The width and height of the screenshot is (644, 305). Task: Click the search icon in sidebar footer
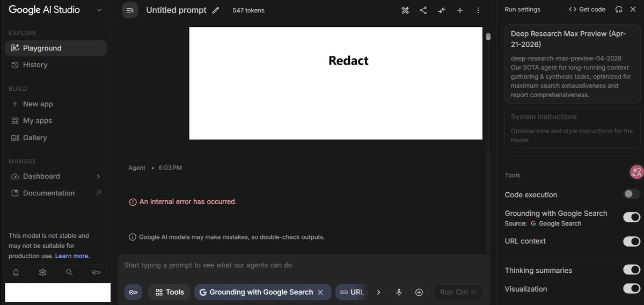tap(69, 272)
